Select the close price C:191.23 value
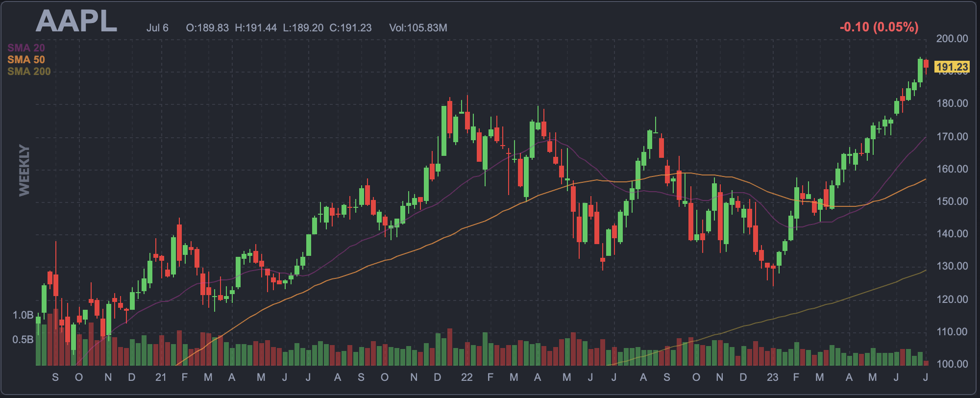The height and width of the screenshot is (398, 980). (350, 28)
